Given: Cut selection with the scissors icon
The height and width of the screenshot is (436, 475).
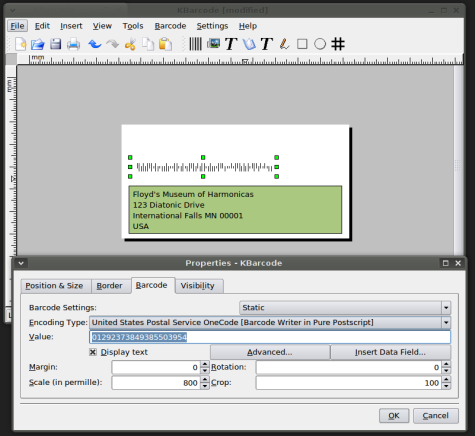Looking at the screenshot, I should (x=130, y=44).
